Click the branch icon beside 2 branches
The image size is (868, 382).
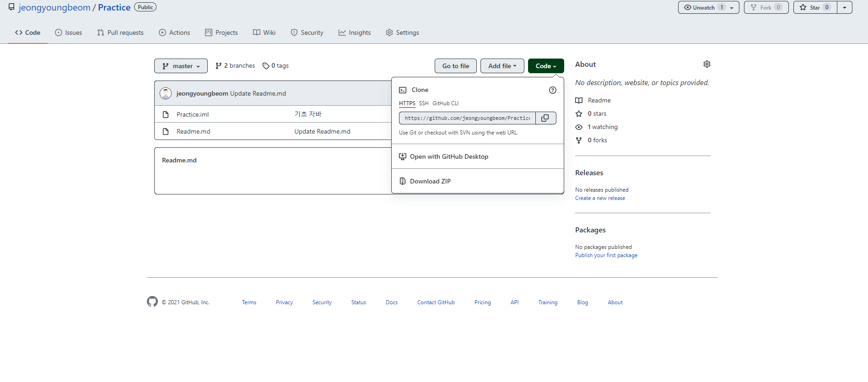point(219,66)
